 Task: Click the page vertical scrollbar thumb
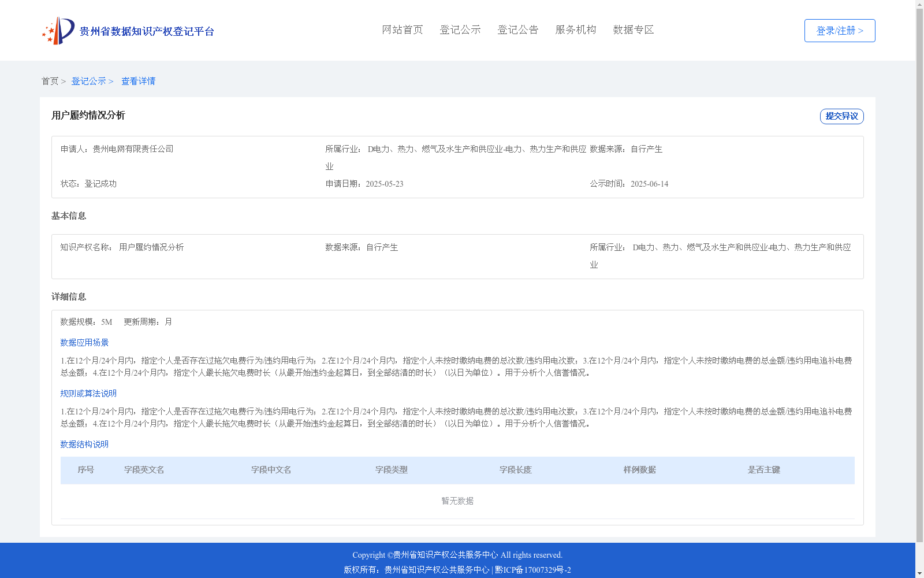coord(919,275)
